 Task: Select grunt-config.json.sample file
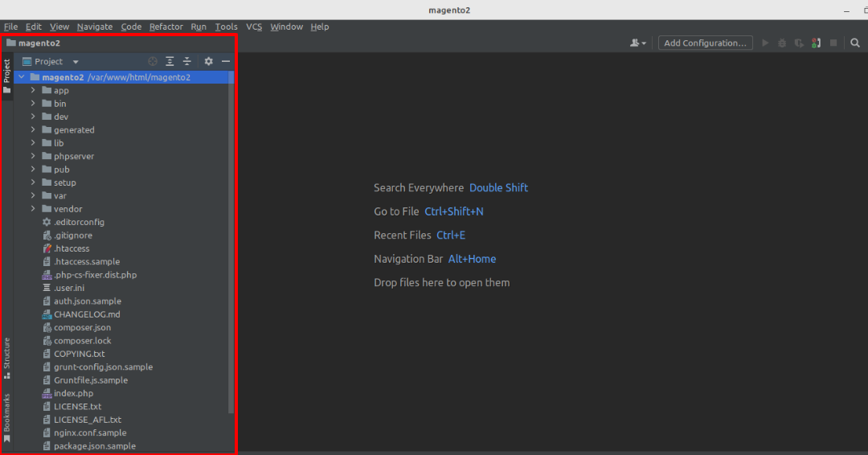pyautogui.click(x=103, y=367)
